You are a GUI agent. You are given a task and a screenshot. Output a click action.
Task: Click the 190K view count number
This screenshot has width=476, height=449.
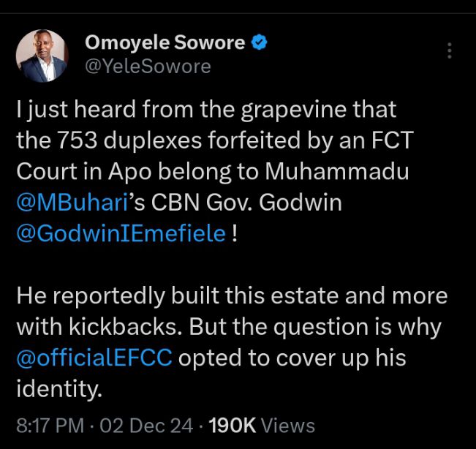pos(230,425)
